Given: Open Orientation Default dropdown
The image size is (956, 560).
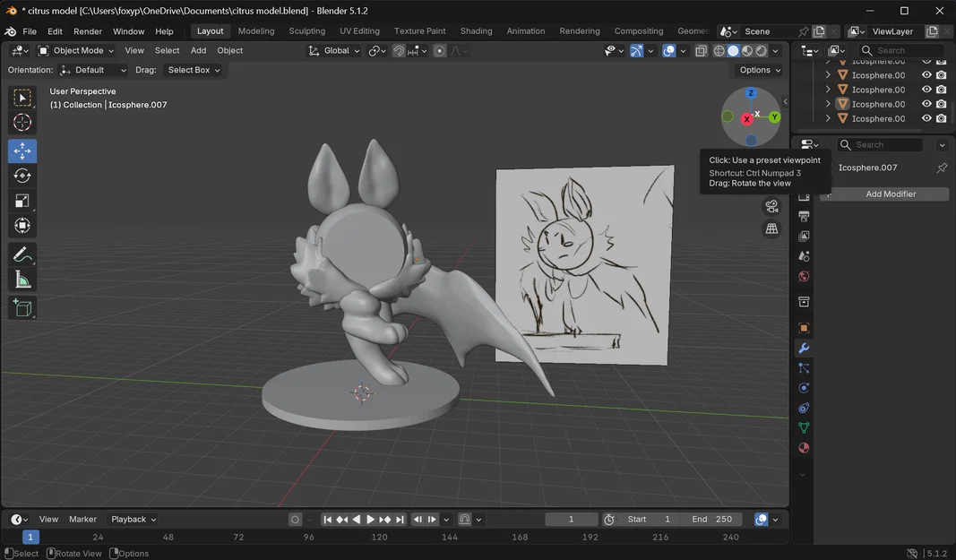Looking at the screenshot, I should [x=93, y=70].
